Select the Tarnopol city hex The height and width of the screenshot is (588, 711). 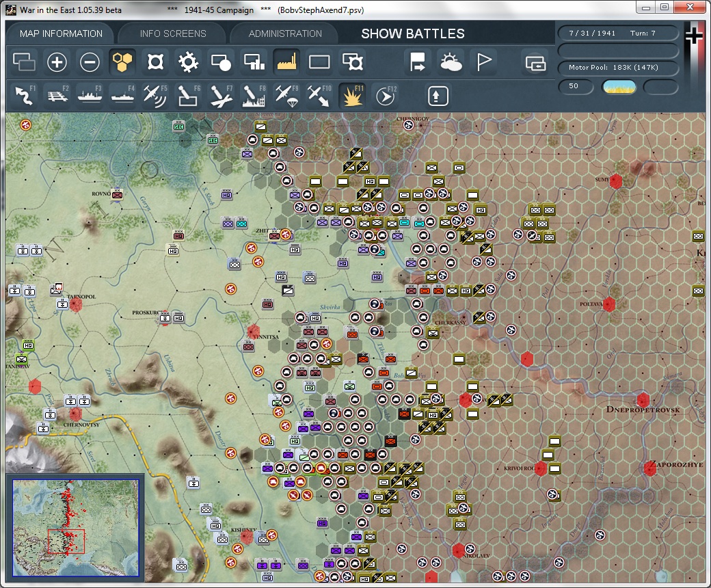point(76,304)
